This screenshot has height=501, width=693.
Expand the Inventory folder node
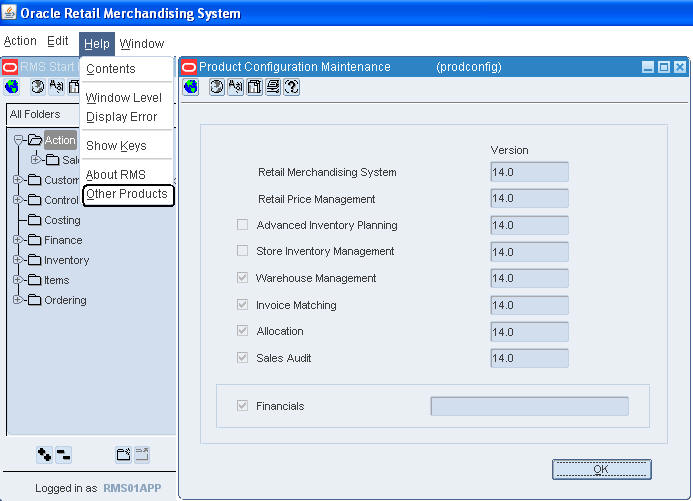(17, 260)
